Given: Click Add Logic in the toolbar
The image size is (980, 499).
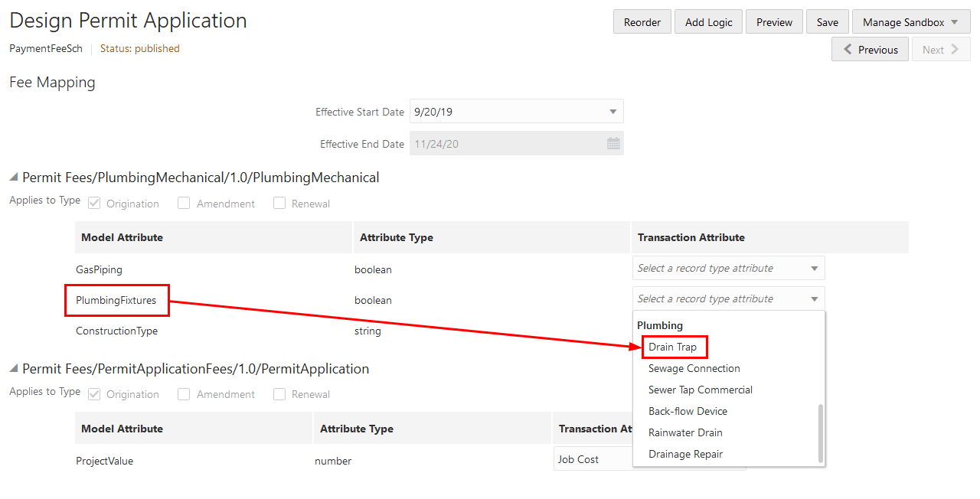Looking at the screenshot, I should coord(708,21).
